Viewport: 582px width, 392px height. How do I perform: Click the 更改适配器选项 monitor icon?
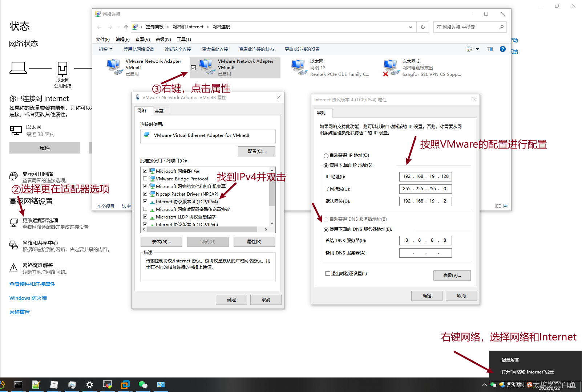pyautogui.click(x=14, y=222)
